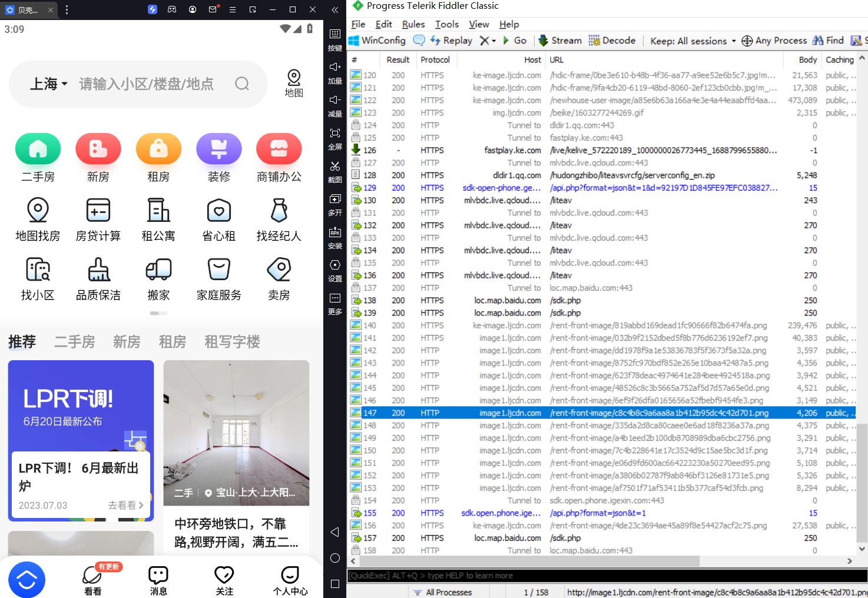This screenshot has width=868, height=598.
Task: Expand the 上海 city selector dropdown
Action: click(49, 84)
